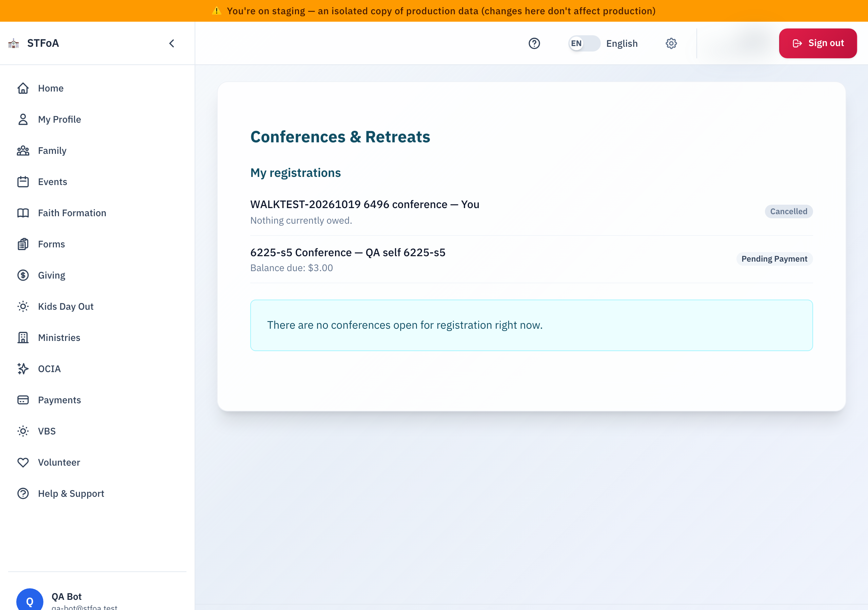Click the Sign out button
This screenshot has height=610, width=868.
tap(818, 43)
